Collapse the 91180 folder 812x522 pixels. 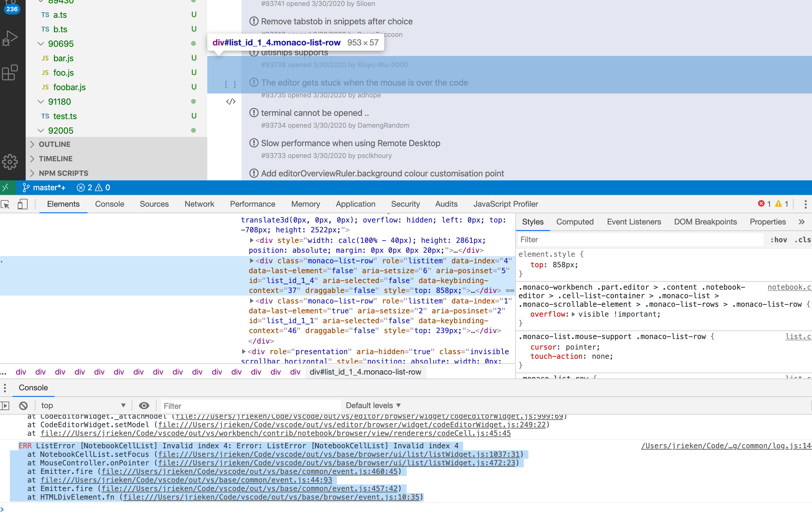pyautogui.click(x=41, y=101)
